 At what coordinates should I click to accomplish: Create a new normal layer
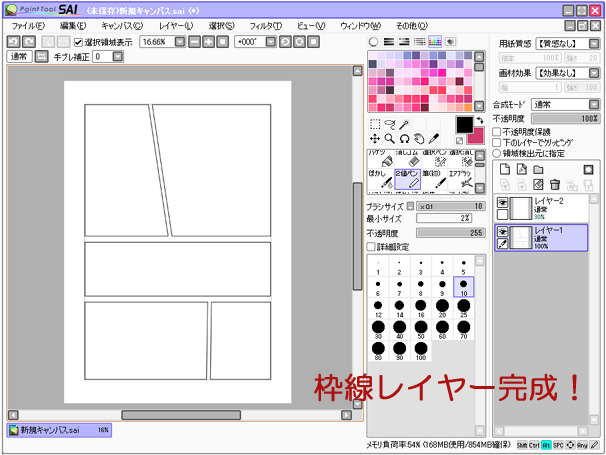(x=505, y=169)
